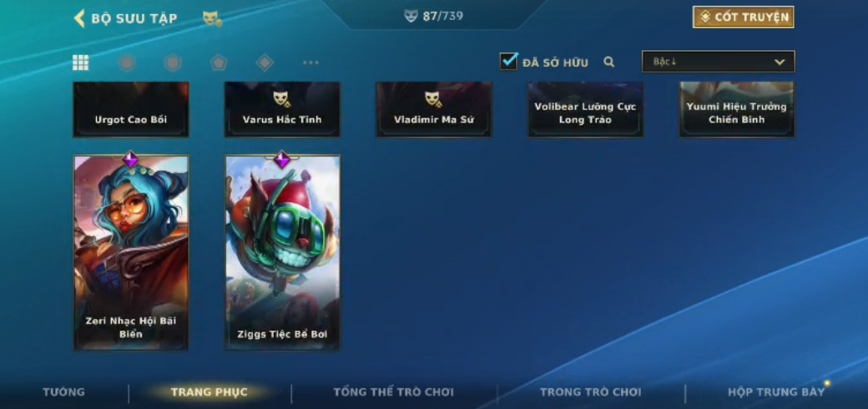The height and width of the screenshot is (409, 868).
Task: Select the pentagon rarity filter icon
Action: (x=219, y=63)
